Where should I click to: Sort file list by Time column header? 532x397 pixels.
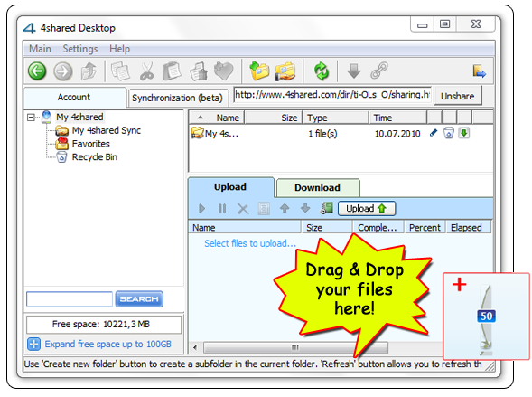pyautogui.click(x=398, y=118)
